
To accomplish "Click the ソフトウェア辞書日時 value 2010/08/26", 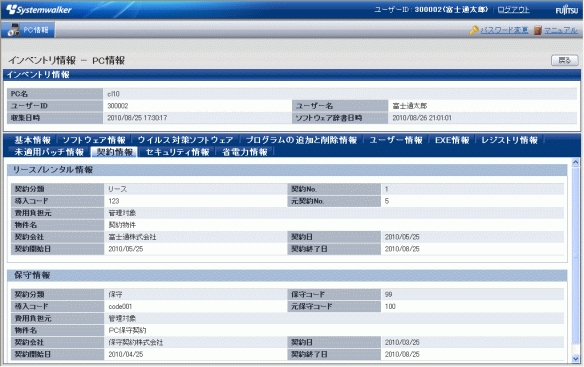I will point(422,118).
